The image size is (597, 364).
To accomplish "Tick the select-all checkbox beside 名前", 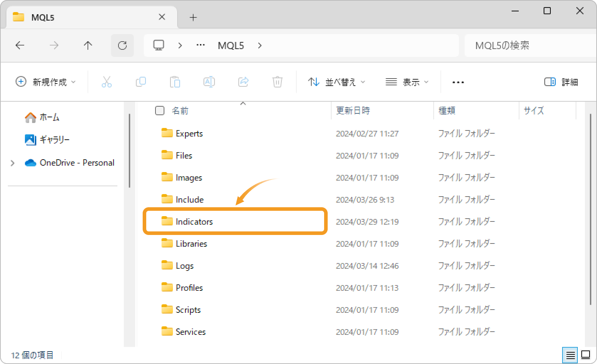I will tap(160, 111).
